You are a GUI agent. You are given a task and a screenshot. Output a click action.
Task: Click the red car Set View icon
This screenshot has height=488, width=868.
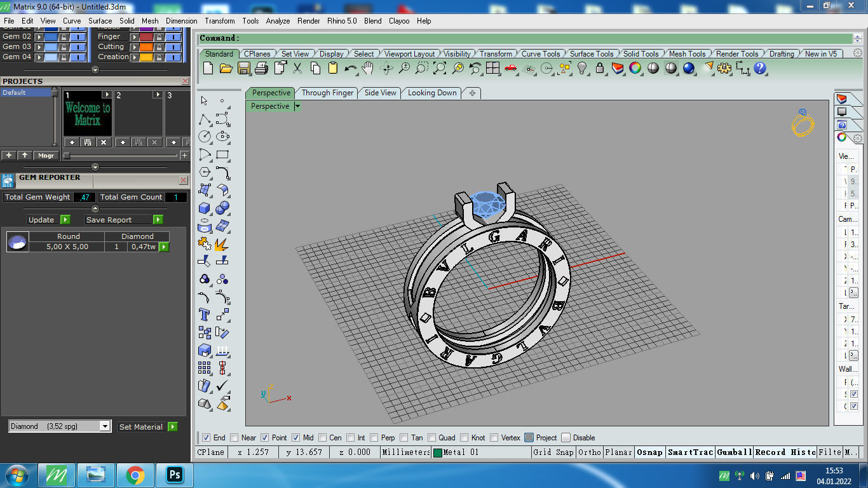coord(510,68)
